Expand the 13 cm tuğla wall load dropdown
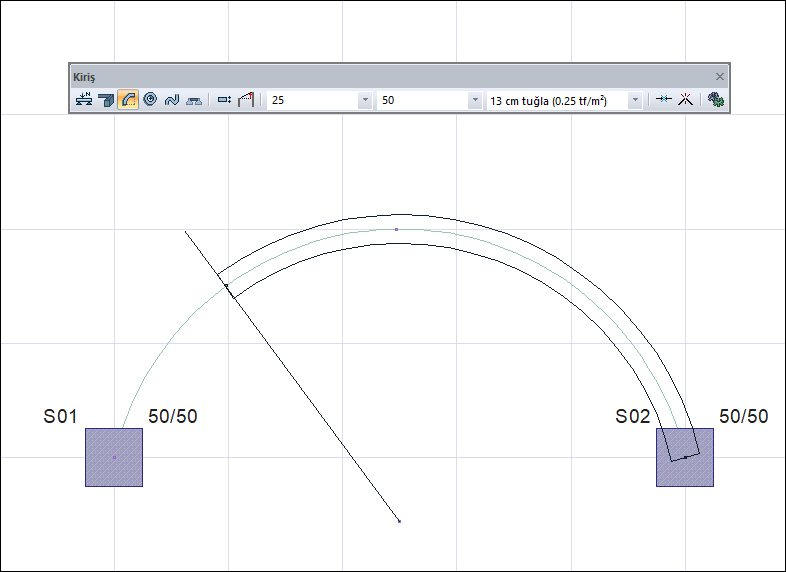The image size is (786, 572). (x=634, y=100)
